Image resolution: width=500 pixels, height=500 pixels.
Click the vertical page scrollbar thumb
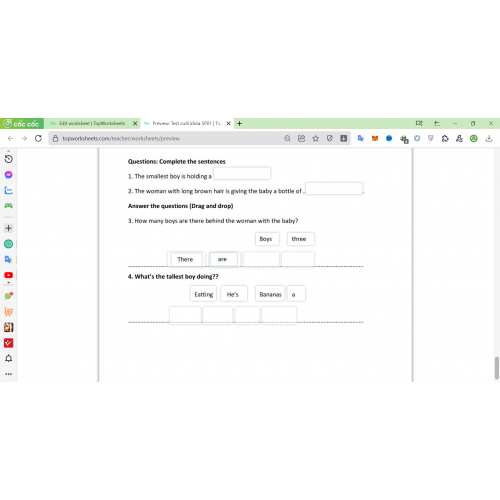497,368
